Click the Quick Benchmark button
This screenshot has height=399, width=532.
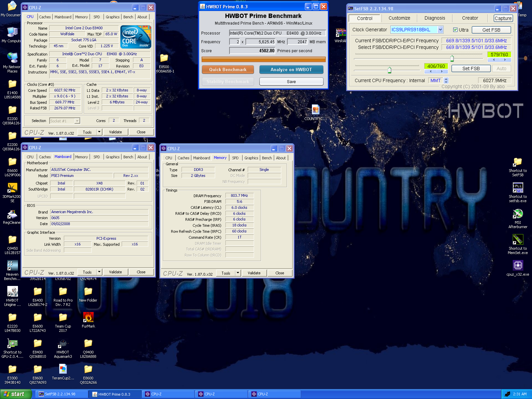click(228, 69)
